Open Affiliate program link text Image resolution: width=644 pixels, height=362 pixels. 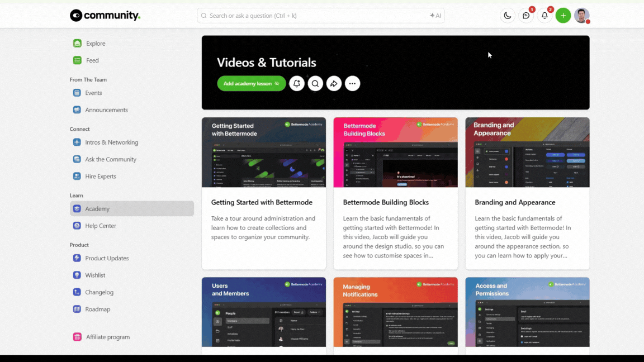[x=108, y=337]
